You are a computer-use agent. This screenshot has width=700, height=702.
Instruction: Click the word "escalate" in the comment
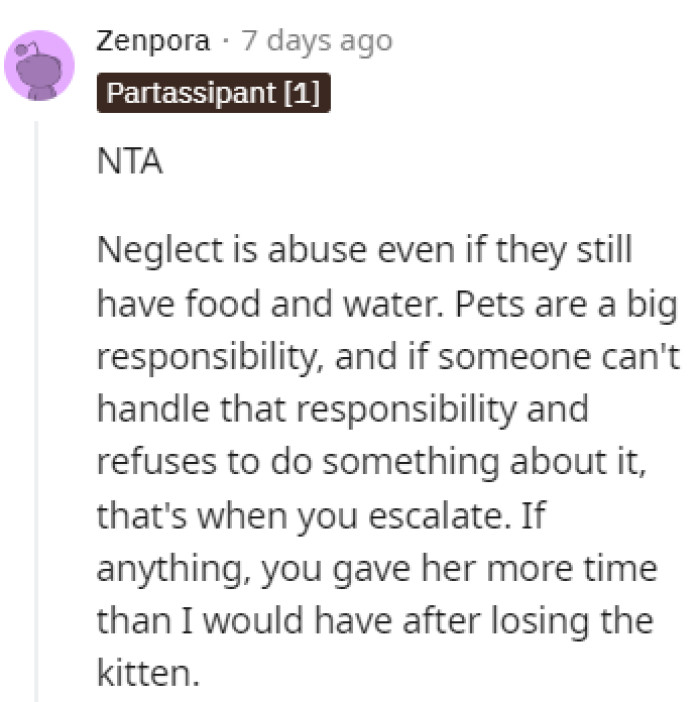click(x=457, y=516)
